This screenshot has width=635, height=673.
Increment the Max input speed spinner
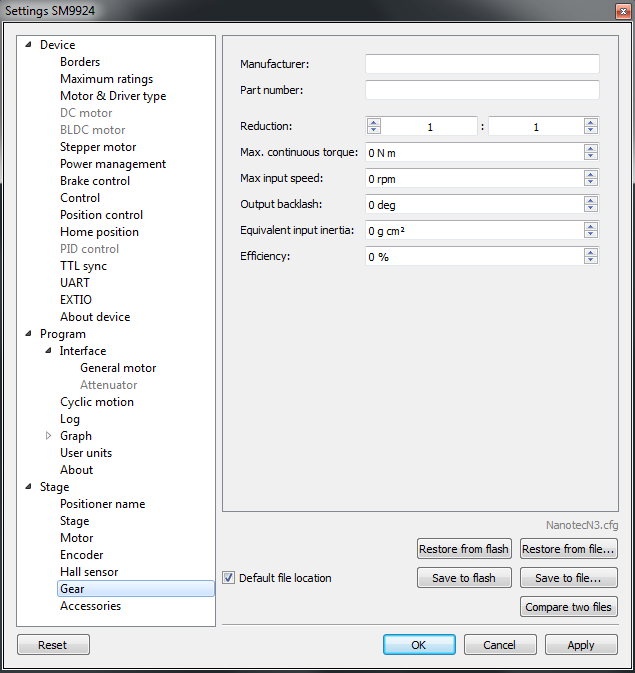[591, 174]
